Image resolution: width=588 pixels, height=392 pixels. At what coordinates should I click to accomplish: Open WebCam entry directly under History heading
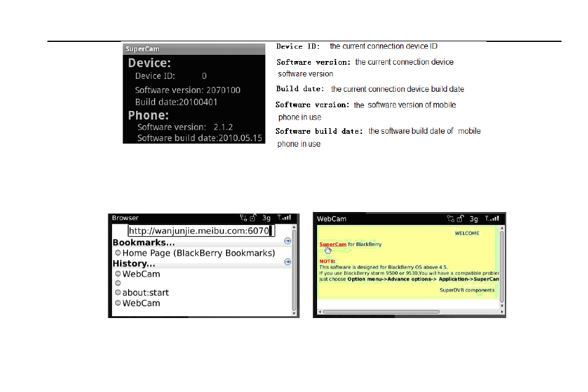click(141, 274)
